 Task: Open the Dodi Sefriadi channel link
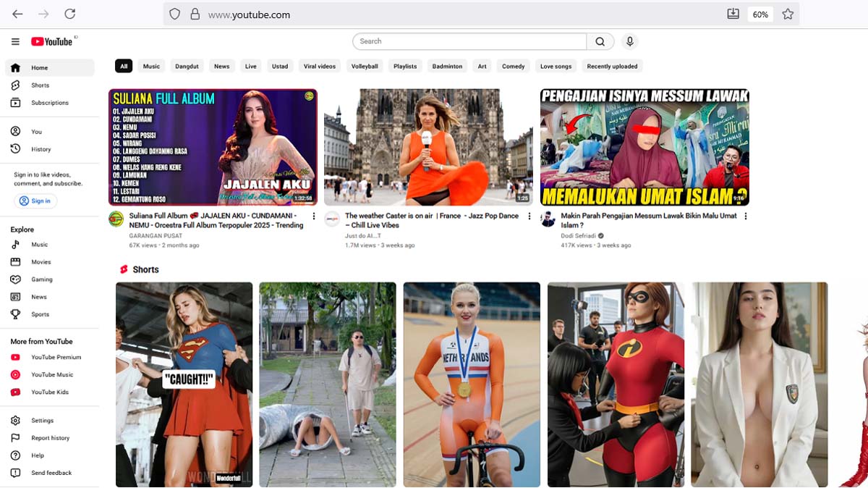point(579,236)
